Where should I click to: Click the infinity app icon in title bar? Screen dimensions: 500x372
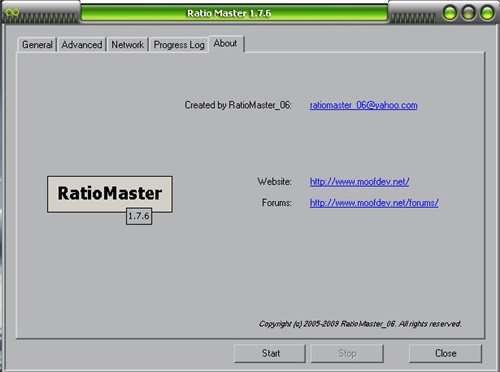coord(12,13)
